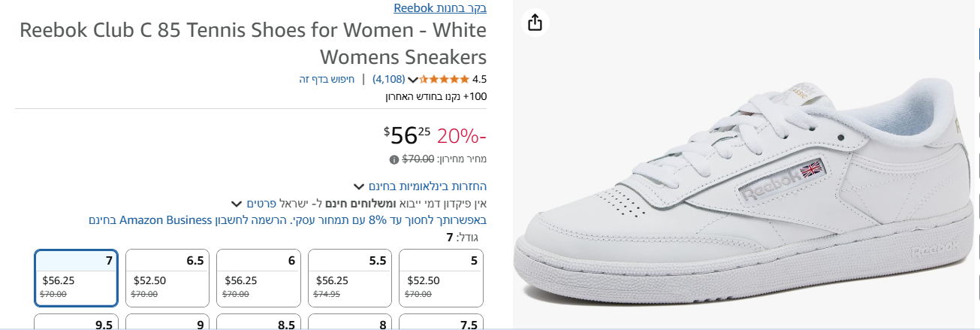
Task: Select size 6.5 at $52.50
Action: click(167, 278)
